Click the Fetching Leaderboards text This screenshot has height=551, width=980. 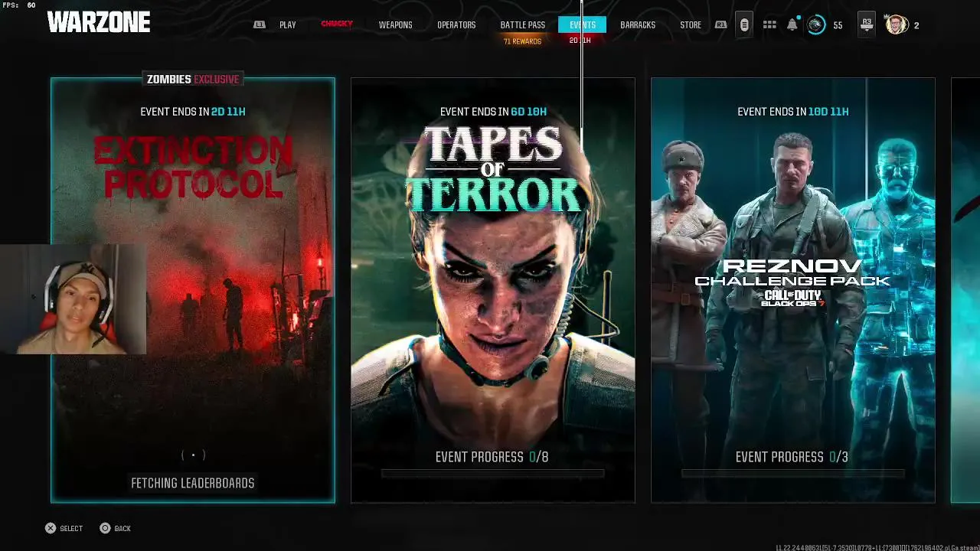click(x=193, y=483)
